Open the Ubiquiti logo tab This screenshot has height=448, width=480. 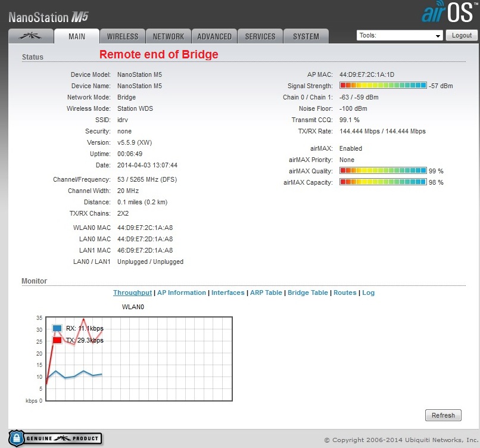[31, 36]
